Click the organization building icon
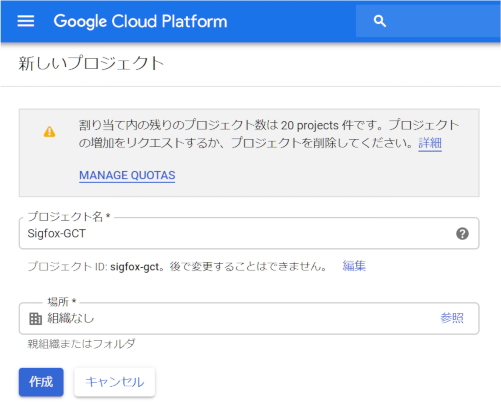501x409 pixels. pyautogui.click(x=35, y=319)
